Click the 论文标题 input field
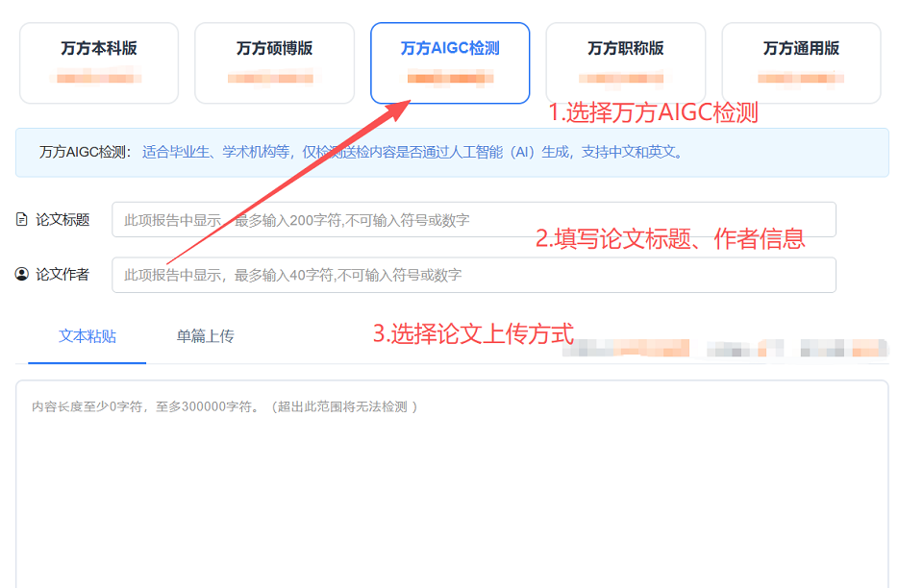 tap(473, 219)
